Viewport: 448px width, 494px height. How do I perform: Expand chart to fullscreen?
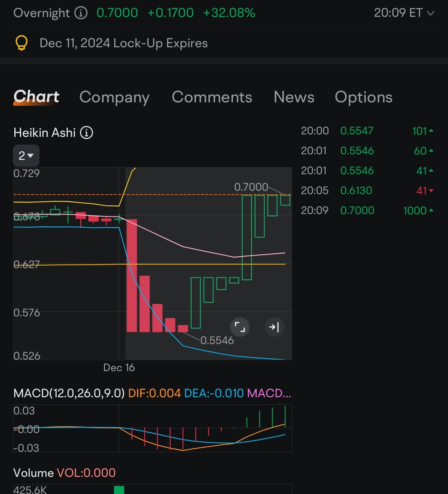[x=240, y=327]
